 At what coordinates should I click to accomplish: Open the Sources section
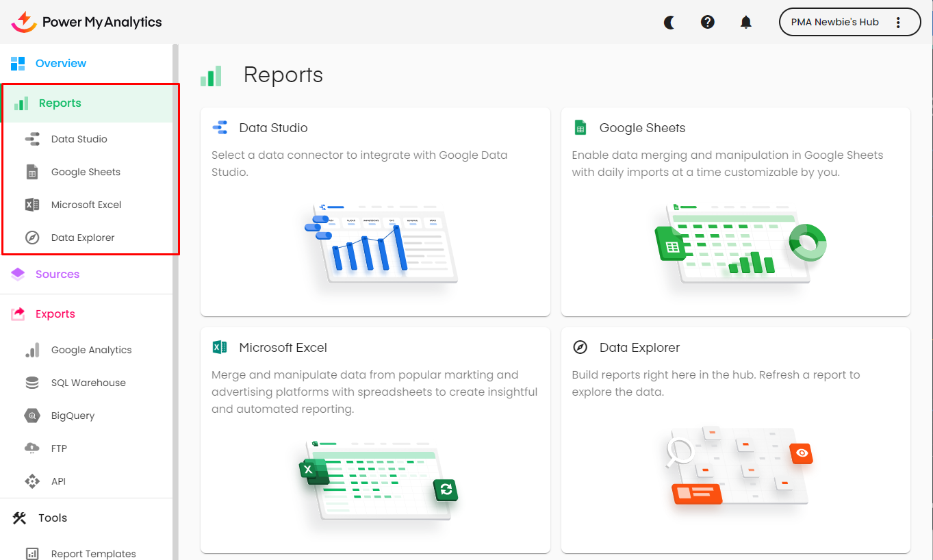(x=57, y=274)
